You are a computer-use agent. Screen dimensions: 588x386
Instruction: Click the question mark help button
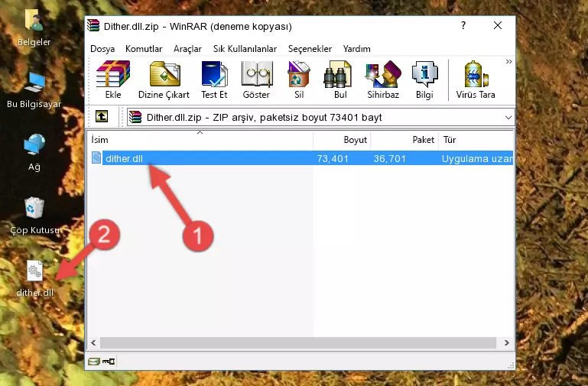(x=463, y=25)
